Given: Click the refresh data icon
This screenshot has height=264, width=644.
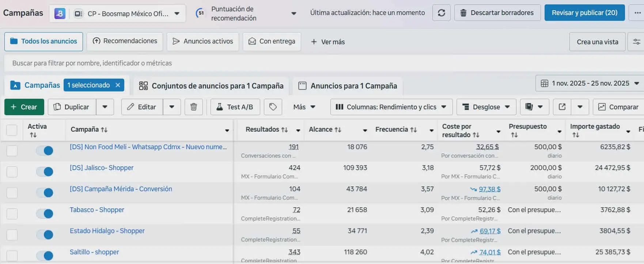Looking at the screenshot, I should pos(441,13).
